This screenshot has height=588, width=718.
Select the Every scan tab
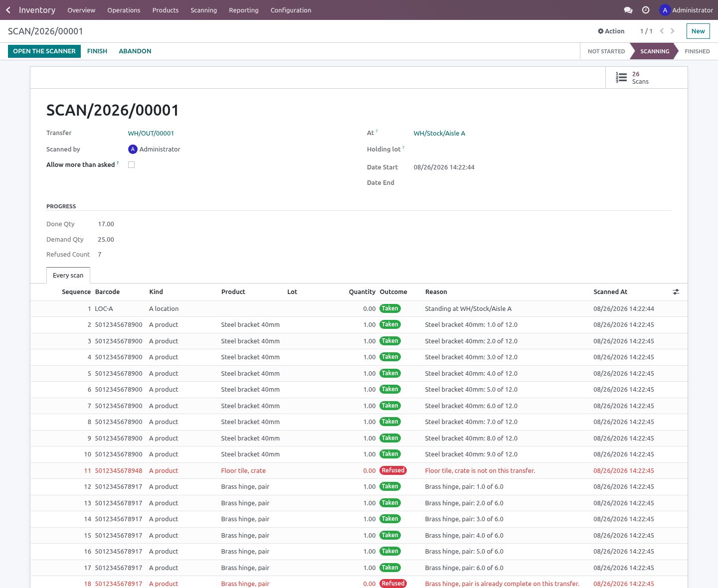click(x=68, y=276)
